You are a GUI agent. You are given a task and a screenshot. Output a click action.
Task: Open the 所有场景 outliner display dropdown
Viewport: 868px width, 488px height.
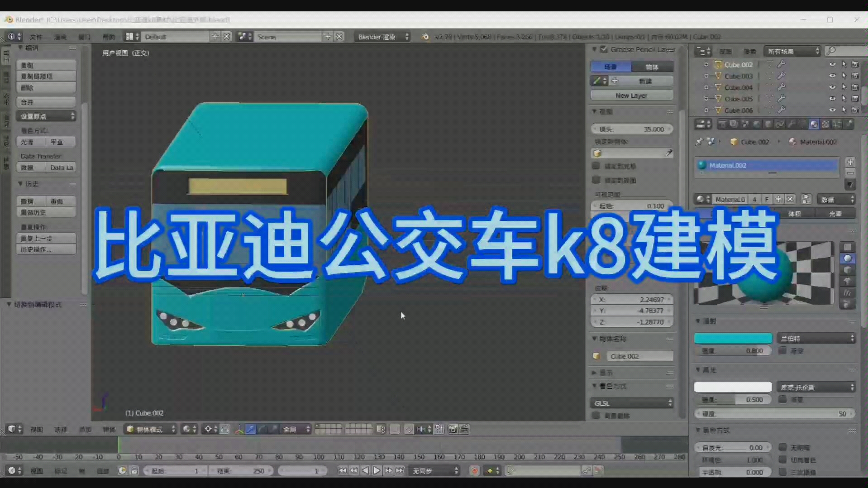[792, 51]
